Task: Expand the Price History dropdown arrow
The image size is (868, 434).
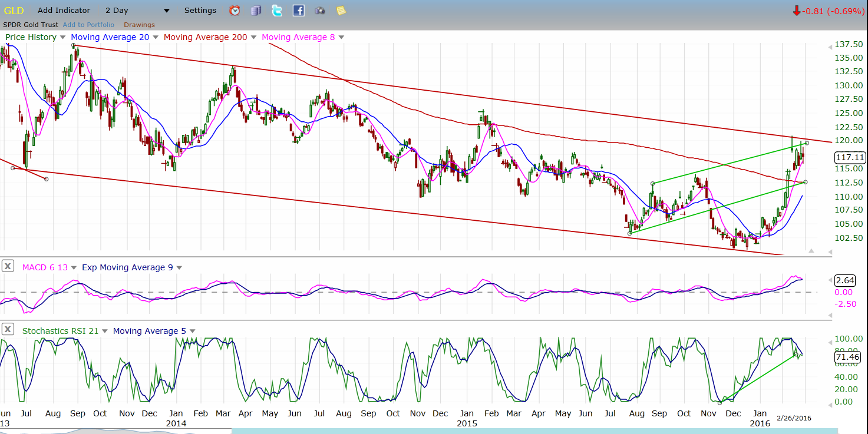Action: click(62, 37)
